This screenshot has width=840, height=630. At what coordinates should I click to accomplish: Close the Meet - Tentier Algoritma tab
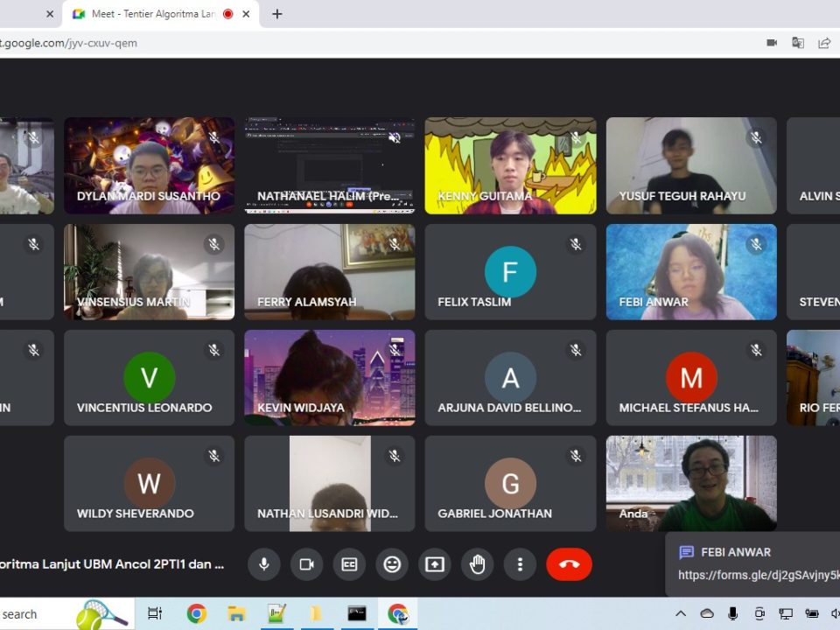(246, 14)
